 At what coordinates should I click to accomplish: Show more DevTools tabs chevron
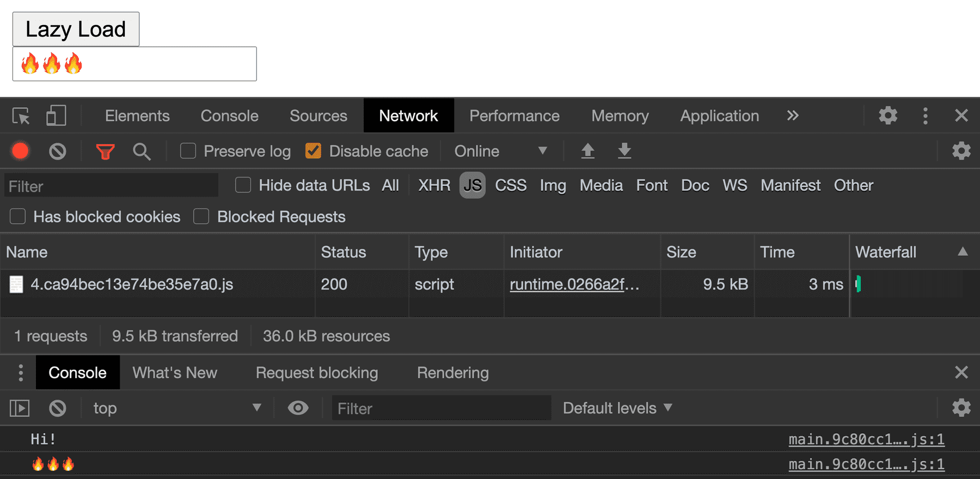coord(793,115)
